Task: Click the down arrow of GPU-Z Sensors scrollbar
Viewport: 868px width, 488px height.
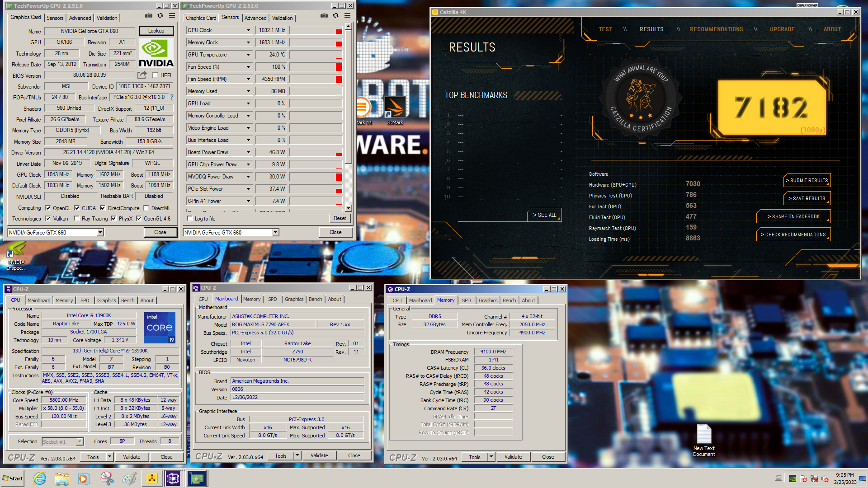Action: [348, 208]
